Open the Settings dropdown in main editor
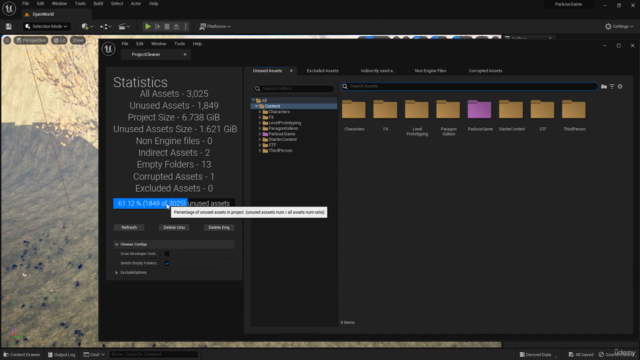 (x=619, y=27)
